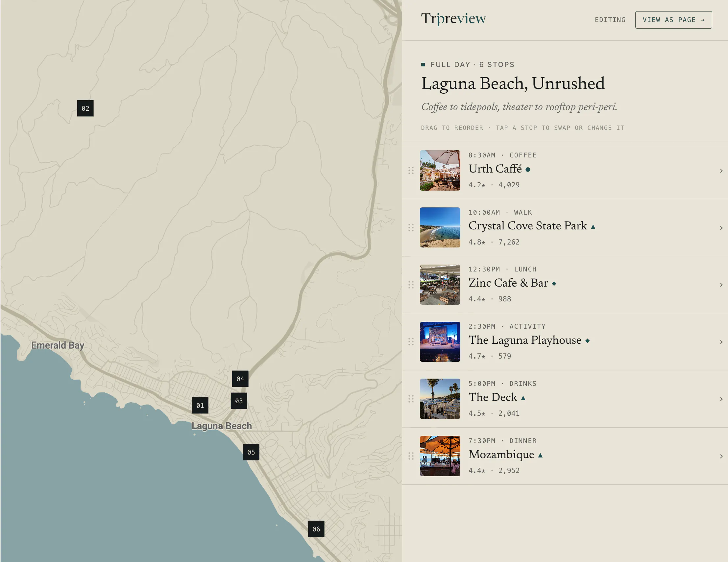Click the drag handle for Zinc Cafe & Bar

tap(411, 285)
